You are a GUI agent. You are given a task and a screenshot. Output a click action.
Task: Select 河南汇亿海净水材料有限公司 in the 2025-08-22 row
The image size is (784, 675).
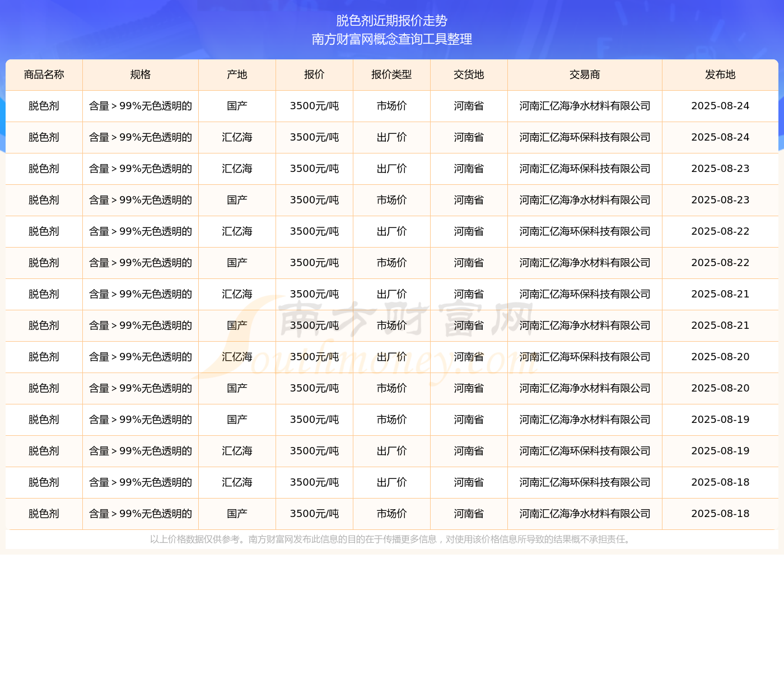coord(585,263)
